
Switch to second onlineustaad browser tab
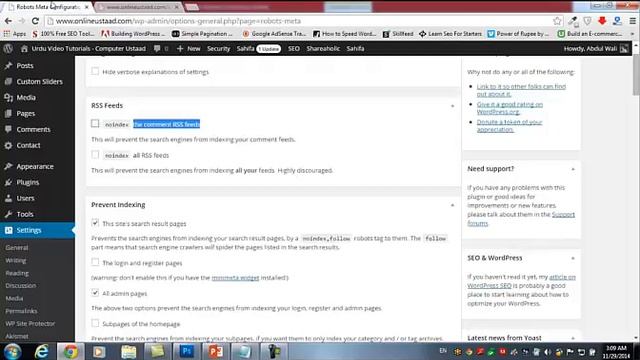tap(138, 7)
